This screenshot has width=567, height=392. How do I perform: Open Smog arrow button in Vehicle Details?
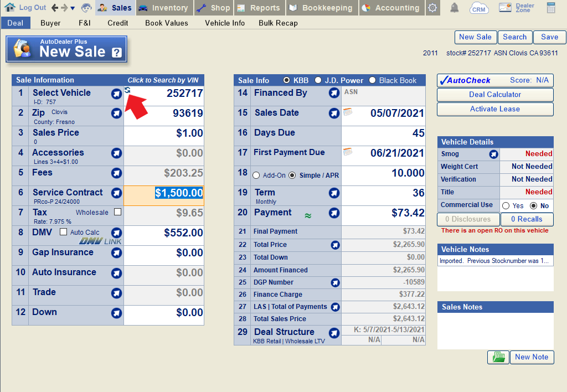coord(493,154)
